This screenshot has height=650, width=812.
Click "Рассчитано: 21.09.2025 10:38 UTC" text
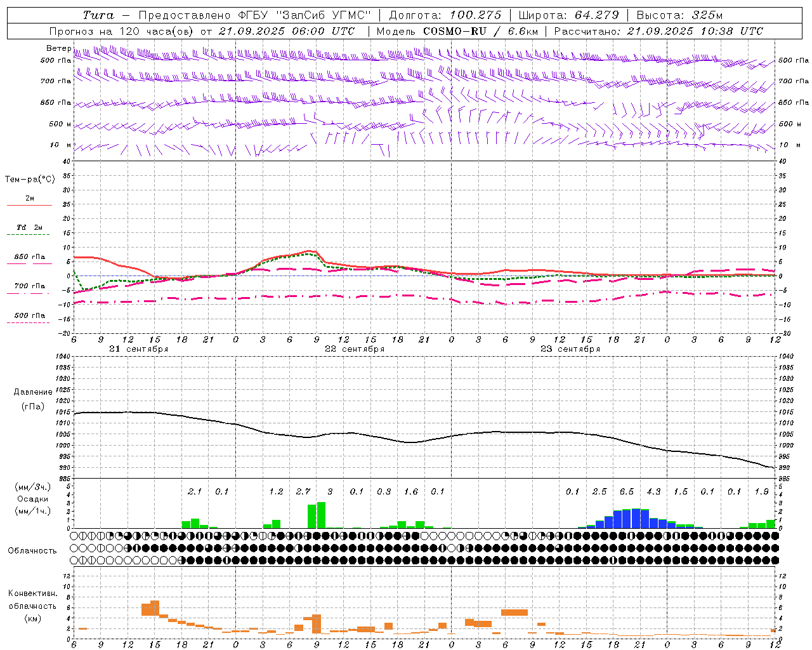pos(658,31)
